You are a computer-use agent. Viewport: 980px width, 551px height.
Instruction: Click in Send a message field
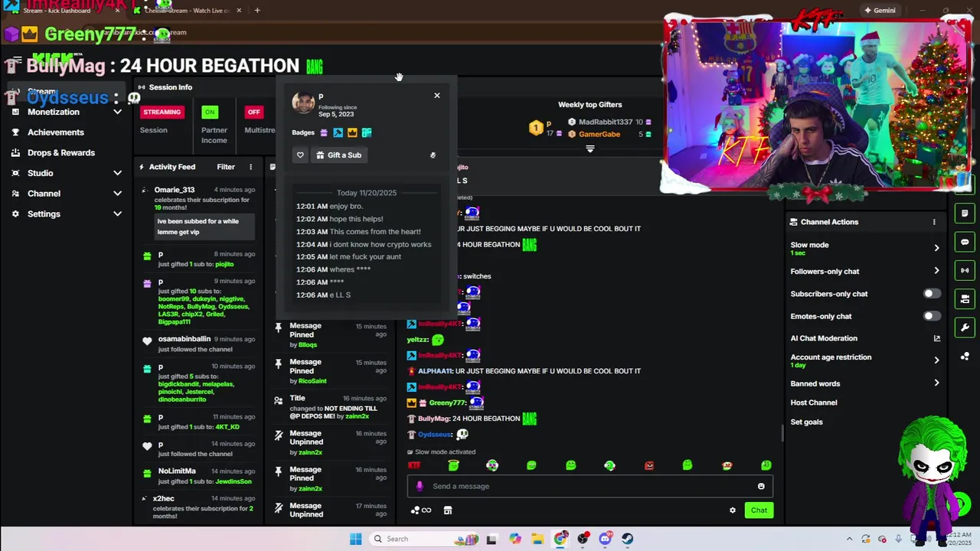(x=590, y=486)
